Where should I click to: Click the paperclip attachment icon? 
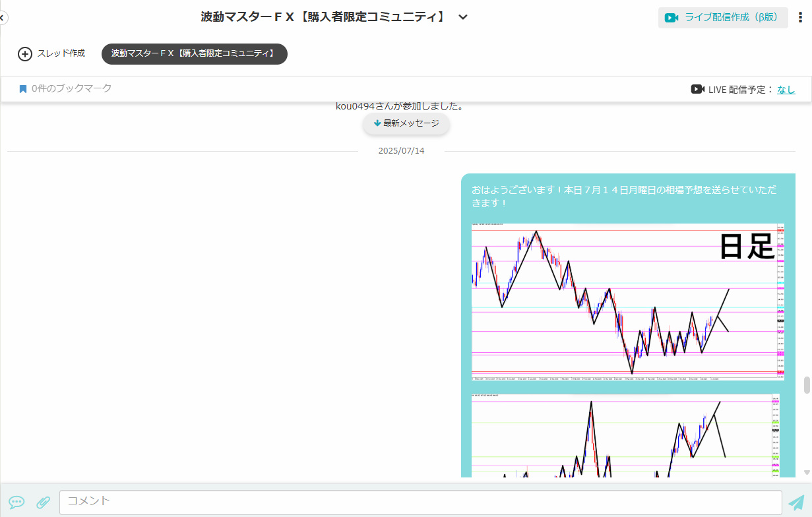point(43,502)
